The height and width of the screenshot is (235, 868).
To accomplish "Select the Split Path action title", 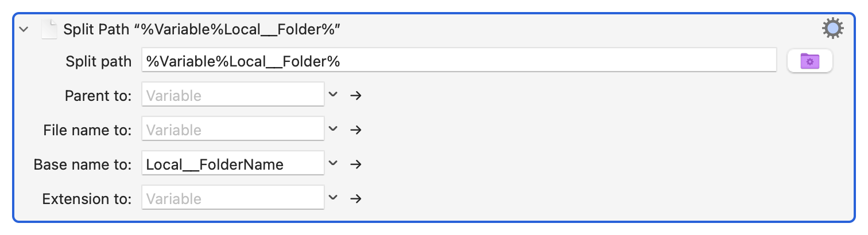I will point(203,29).
